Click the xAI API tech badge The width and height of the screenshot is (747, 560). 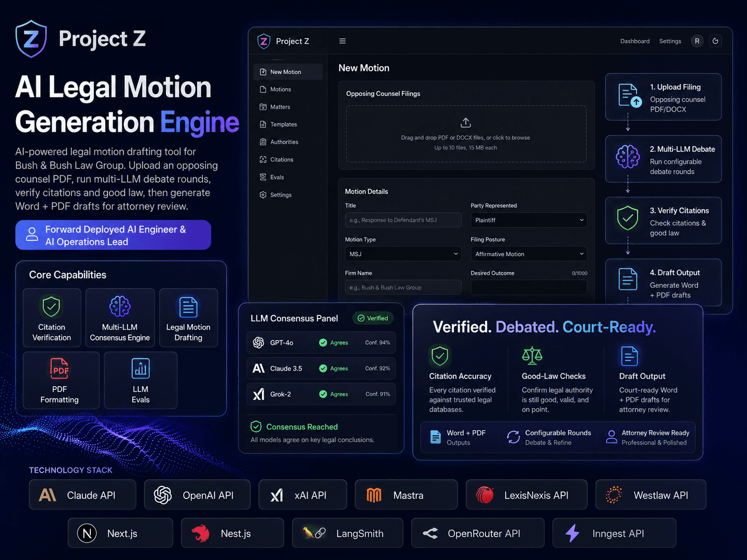tap(303, 495)
